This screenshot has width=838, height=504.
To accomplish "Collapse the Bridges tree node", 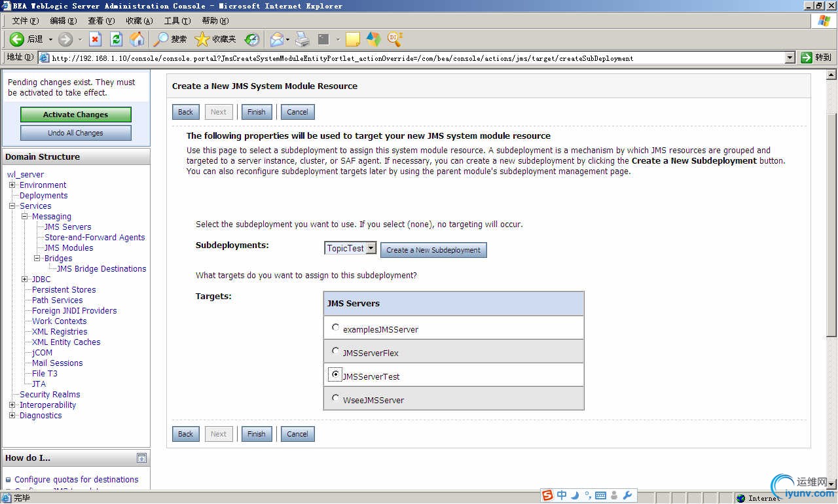I will coord(37,259).
